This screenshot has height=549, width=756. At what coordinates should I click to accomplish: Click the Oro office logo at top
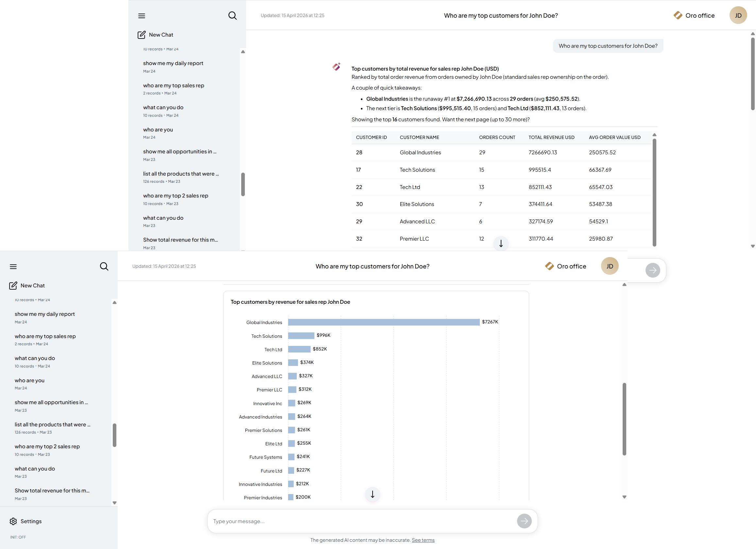pyautogui.click(x=678, y=15)
